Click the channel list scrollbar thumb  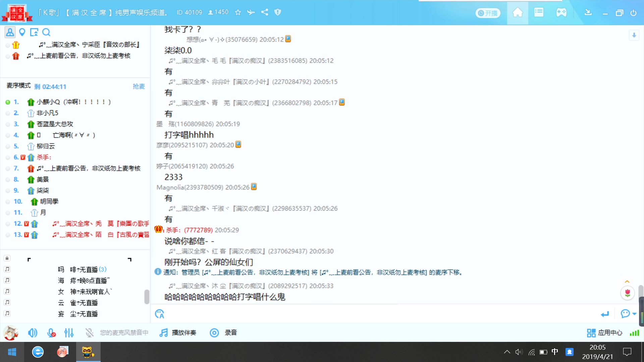(147, 297)
